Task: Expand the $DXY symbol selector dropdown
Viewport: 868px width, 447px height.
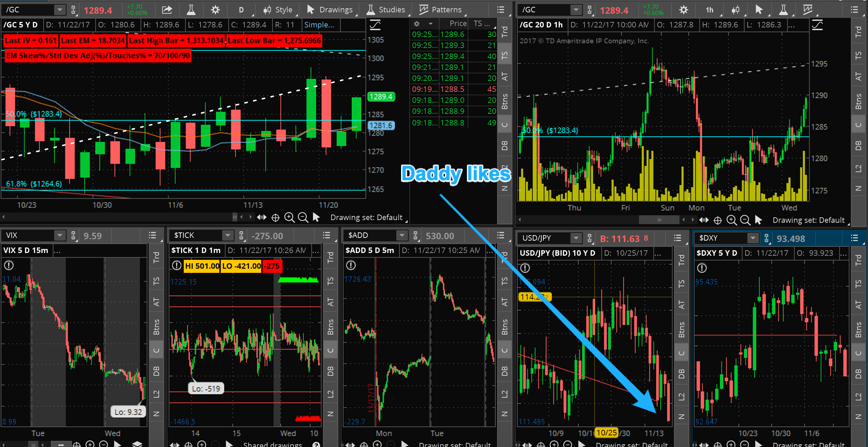Action: (x=753, y=238)
